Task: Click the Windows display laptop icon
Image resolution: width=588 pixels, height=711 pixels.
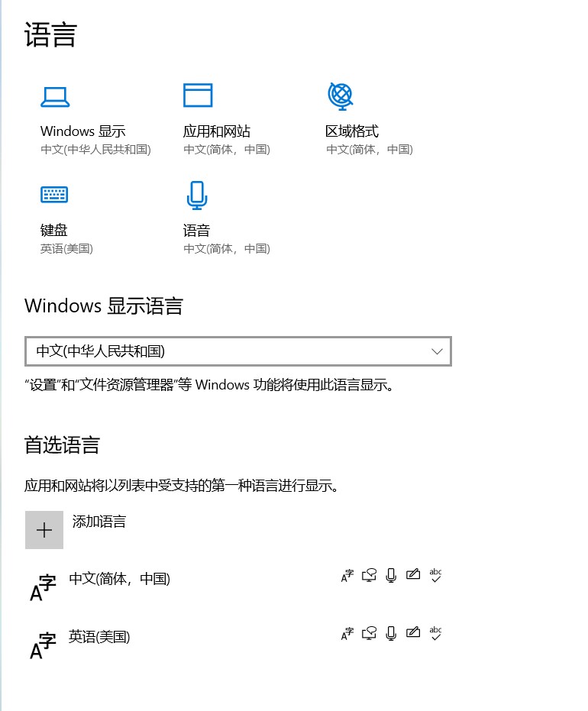Action: (x=55, y=97)
